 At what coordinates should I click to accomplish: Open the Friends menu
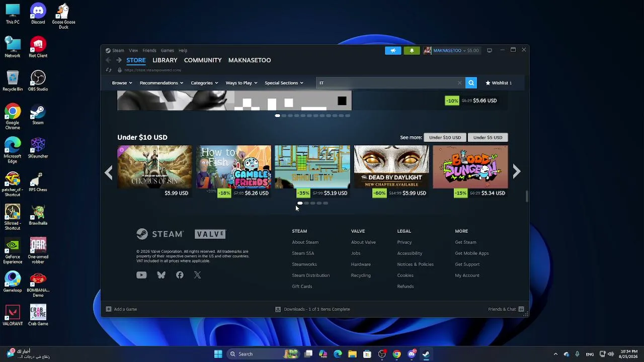149,50
